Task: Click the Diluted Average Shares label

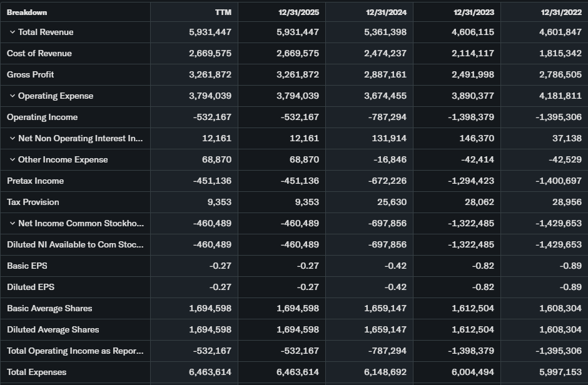Action: point(53,330)
